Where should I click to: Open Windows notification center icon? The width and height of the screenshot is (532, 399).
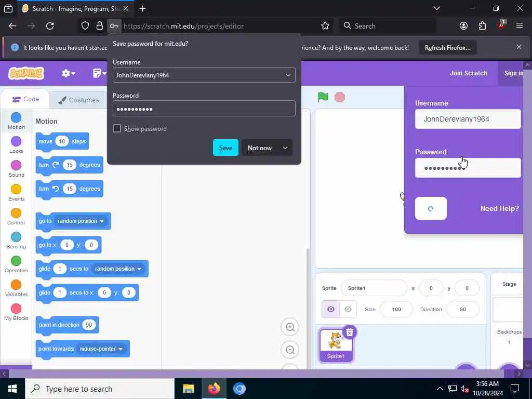[x=515, y=389]
